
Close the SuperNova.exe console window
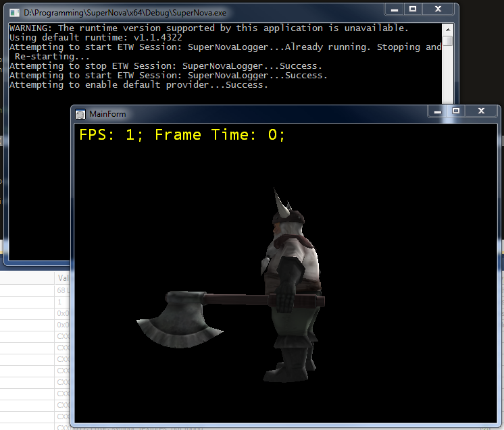click(438, 9)
